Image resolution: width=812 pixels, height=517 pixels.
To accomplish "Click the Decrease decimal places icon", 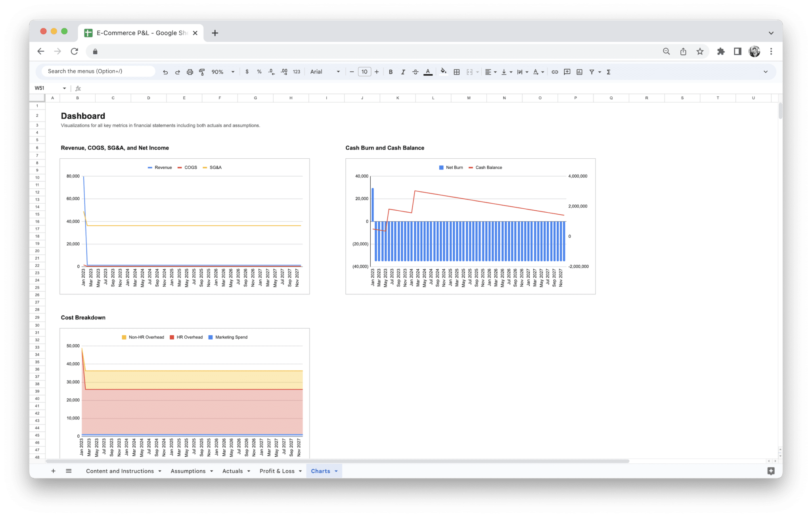I will pos(271,72).
